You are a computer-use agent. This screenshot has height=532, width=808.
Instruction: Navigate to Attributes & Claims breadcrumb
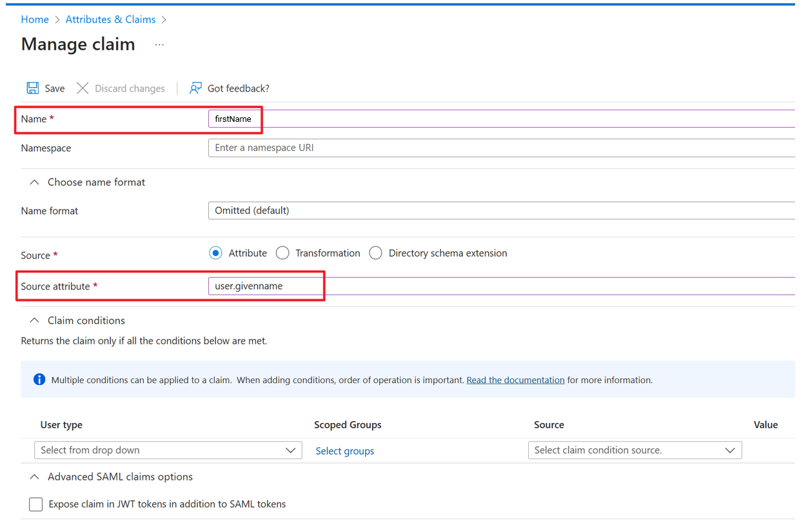point(110,19)
